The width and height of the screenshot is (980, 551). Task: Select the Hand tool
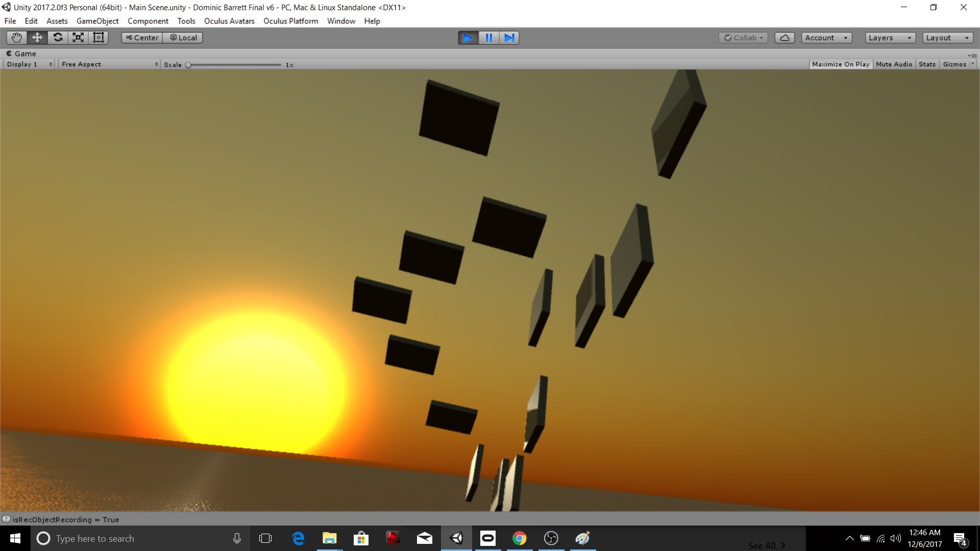tap(16, 38)
